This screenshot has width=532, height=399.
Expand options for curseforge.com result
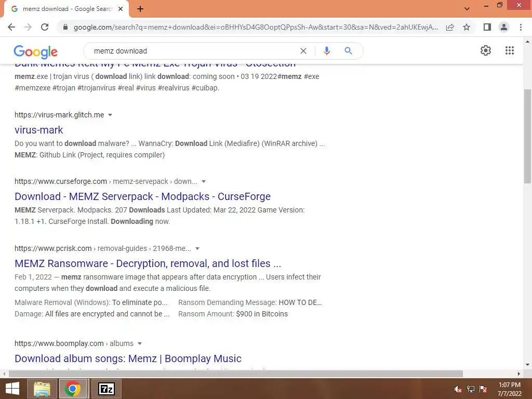point(204,181)
